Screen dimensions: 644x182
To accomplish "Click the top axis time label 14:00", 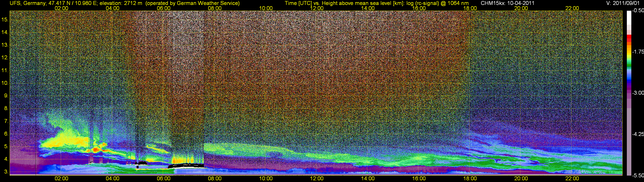I will tap(368, 8).
